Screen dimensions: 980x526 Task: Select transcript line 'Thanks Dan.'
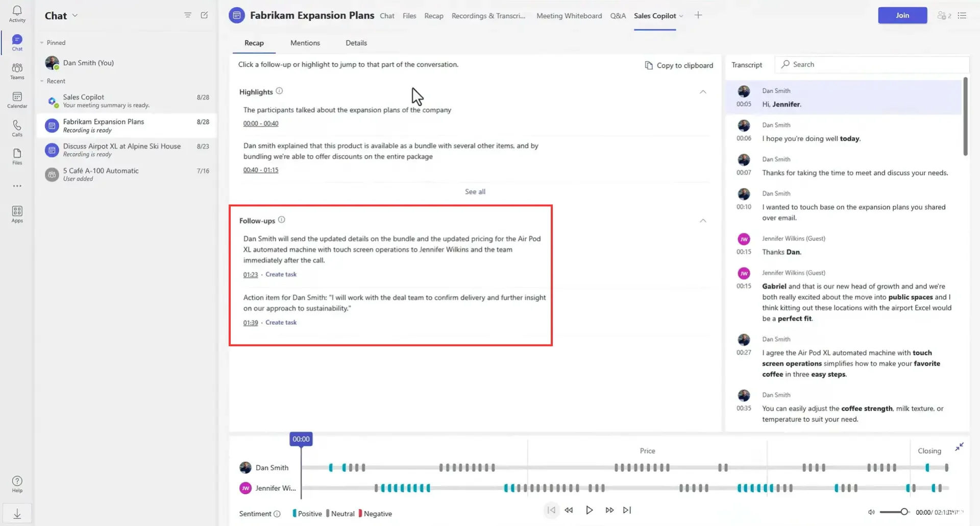tap(781, 252)
